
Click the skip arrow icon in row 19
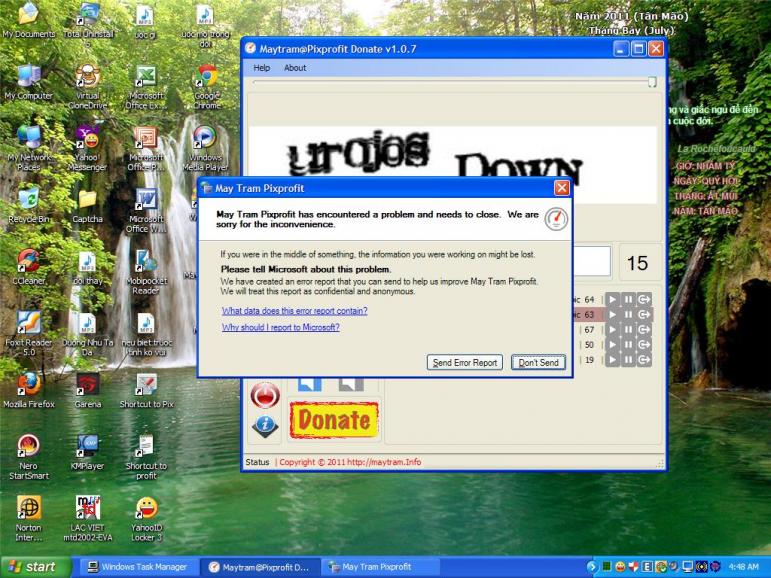click(644, 360)
